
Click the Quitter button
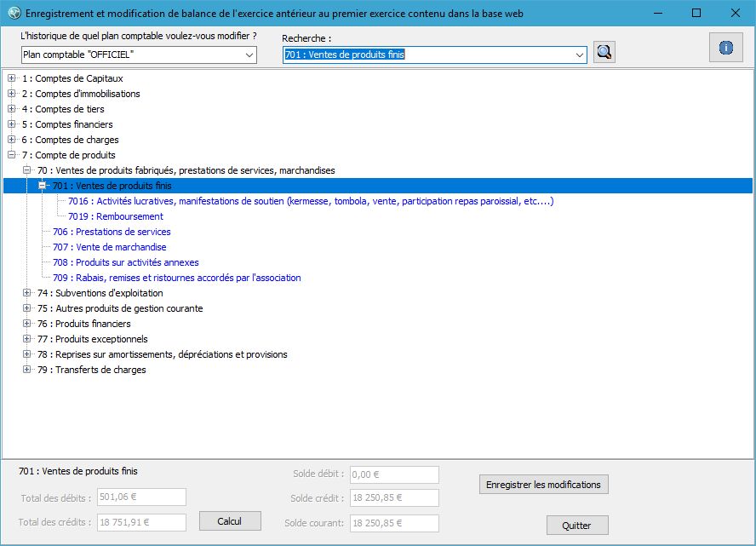577,526
